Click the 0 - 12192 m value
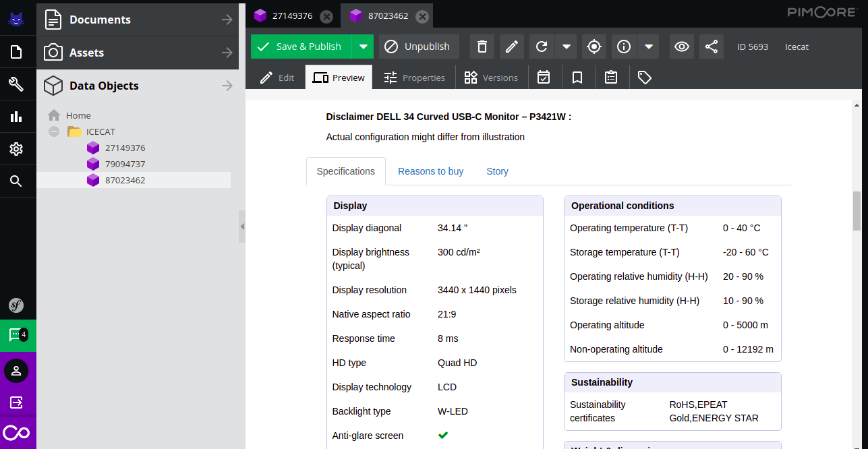This screenshot has height=449, width=868. click(748, 349)
